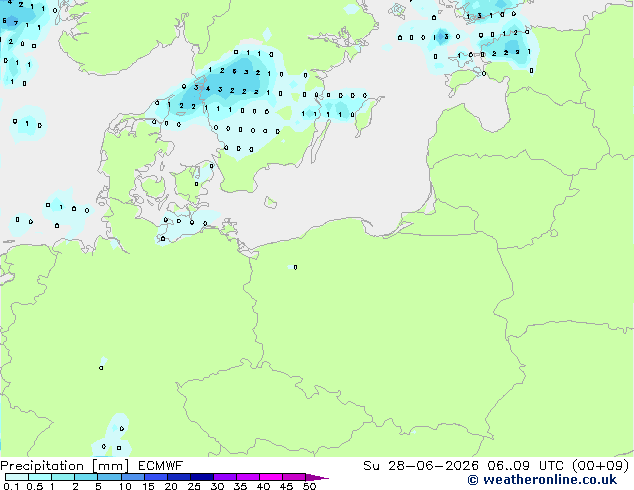This screenshot has height=490, width=634.
Task: Click the 1–2 mm legend color swatch
Action: [63, 477]
